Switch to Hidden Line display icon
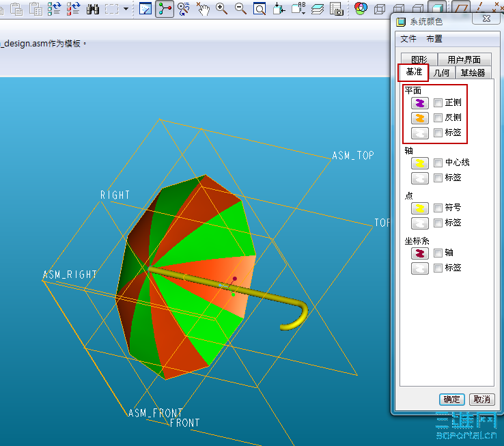This screenshot has width=504, height=446. tap(399, 9)
